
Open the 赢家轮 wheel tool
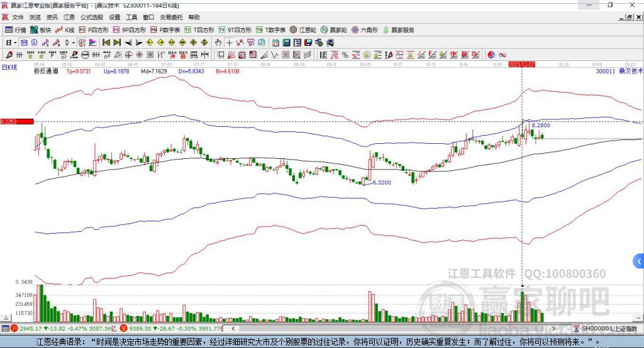coord(334,30)
